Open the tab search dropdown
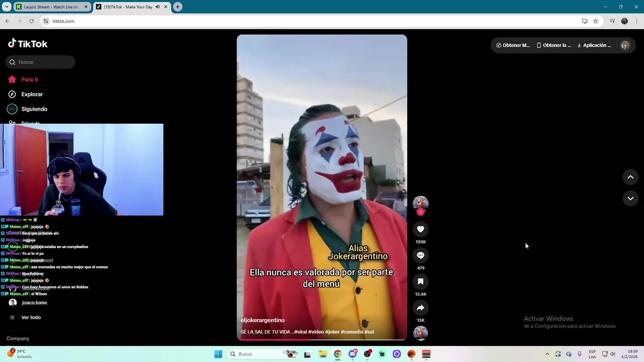644x362 pixels. tap(7, 7)
